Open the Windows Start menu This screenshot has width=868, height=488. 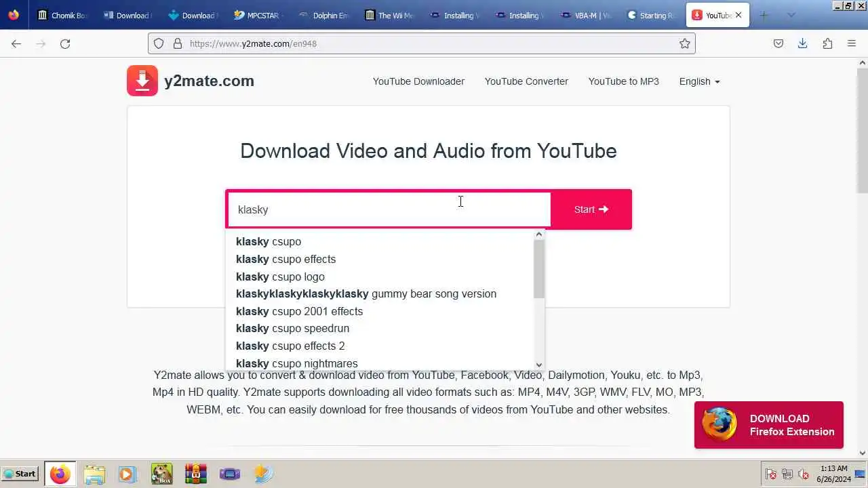pos(20,474)
